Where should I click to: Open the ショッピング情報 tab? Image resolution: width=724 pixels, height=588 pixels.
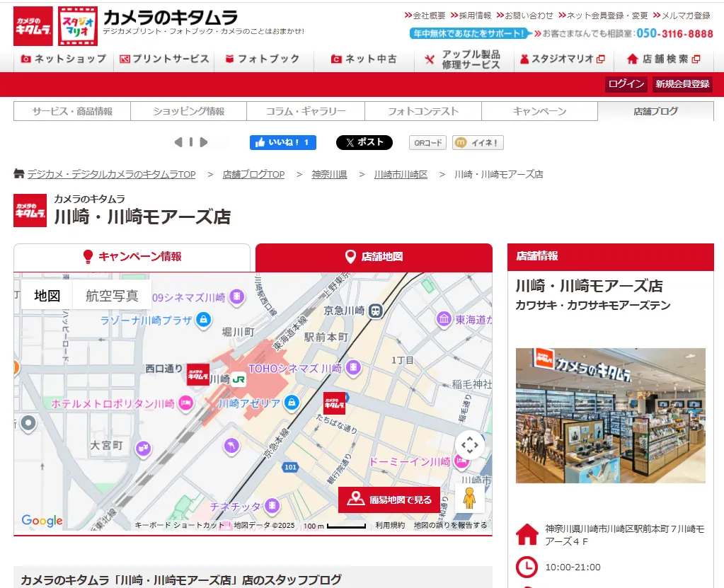189,111
